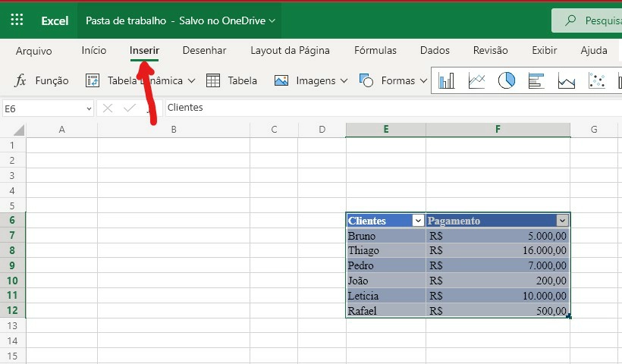Image resolution: width=622 pixels, height=364 pixels.
Task: Insert a pie chart
Action: 507,80
